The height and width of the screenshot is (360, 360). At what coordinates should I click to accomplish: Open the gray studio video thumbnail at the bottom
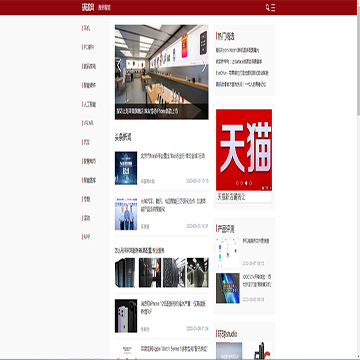[x=229, y=351]
